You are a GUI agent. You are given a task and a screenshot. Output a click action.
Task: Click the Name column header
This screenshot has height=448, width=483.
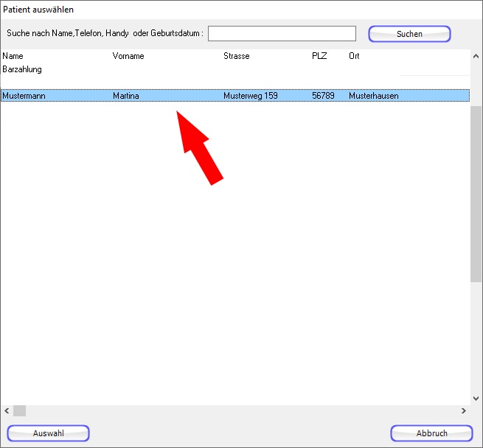point(13,56)
